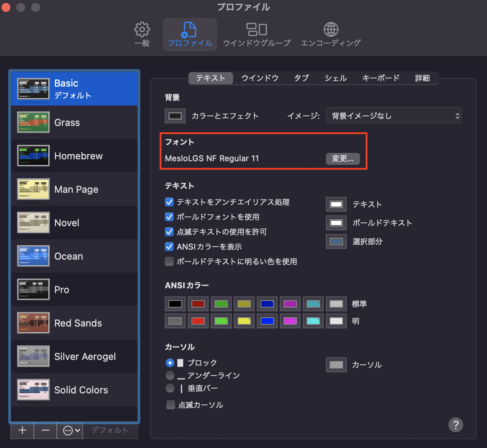Open the カーソル cursor color well

(x=336, y=364)
